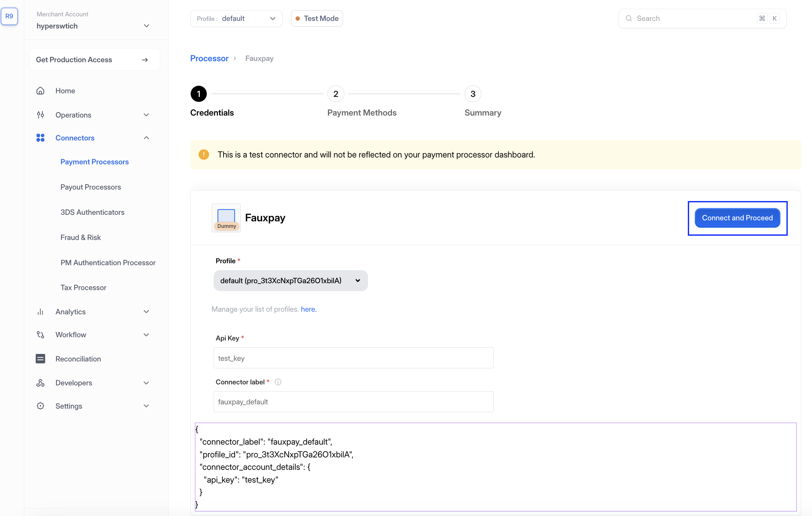Click info icon beside Connector label
Viewport: 812px width, 516px height.
click(x=278, y=382)
